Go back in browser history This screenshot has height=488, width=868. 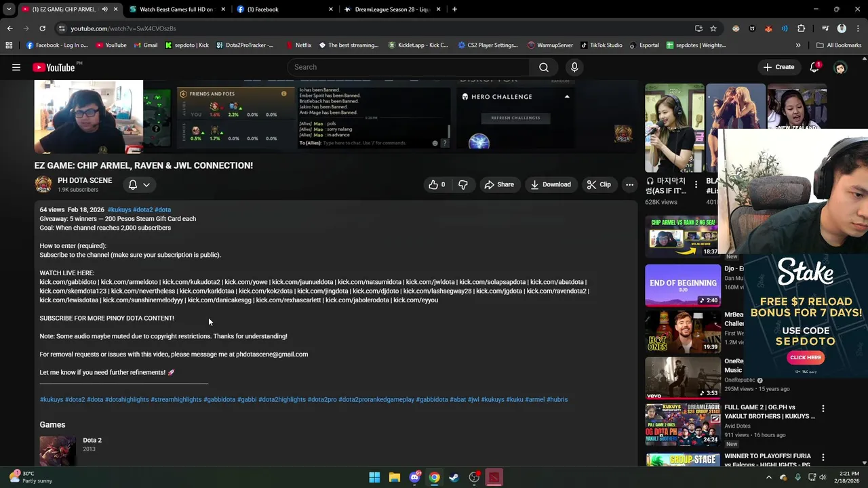9,28
